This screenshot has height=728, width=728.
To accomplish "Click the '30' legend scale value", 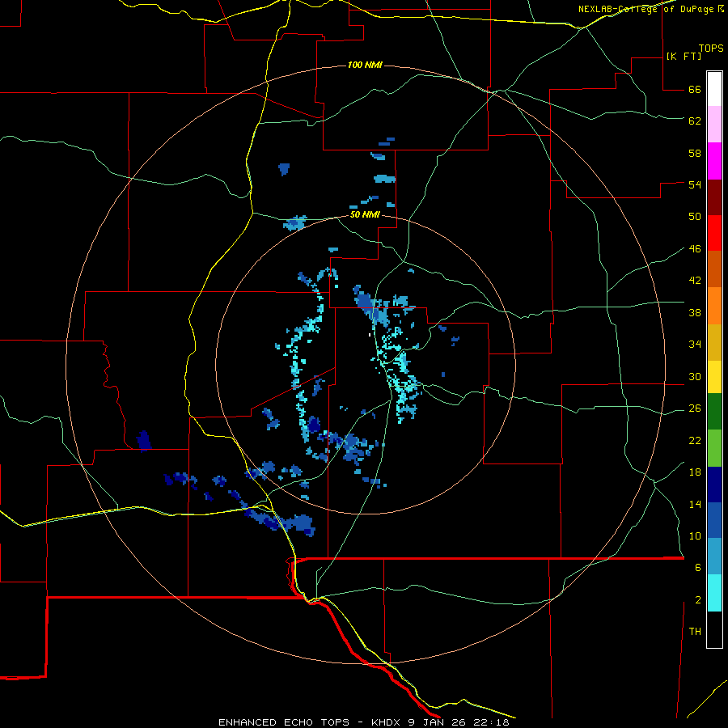I will [x=695, y=376].
